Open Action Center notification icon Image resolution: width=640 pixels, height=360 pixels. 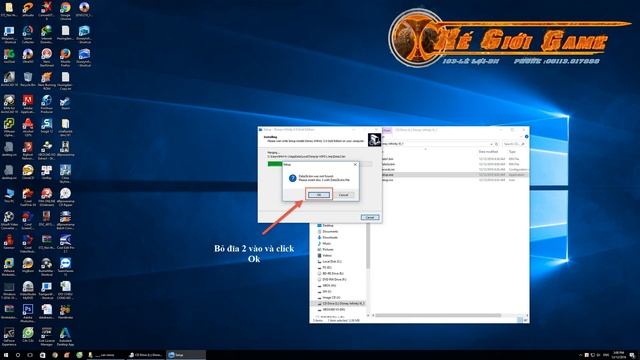click(x=632, y=355)
